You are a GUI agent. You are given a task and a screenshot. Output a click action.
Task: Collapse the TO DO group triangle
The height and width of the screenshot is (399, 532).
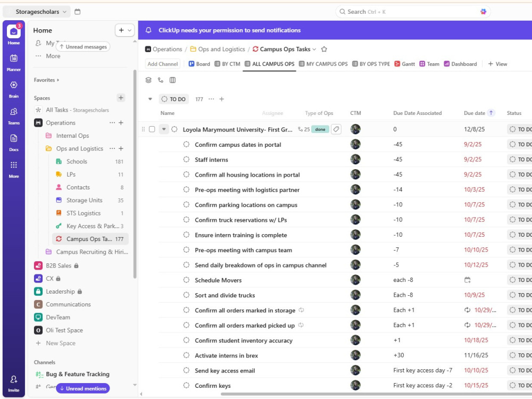coord(150,99)
